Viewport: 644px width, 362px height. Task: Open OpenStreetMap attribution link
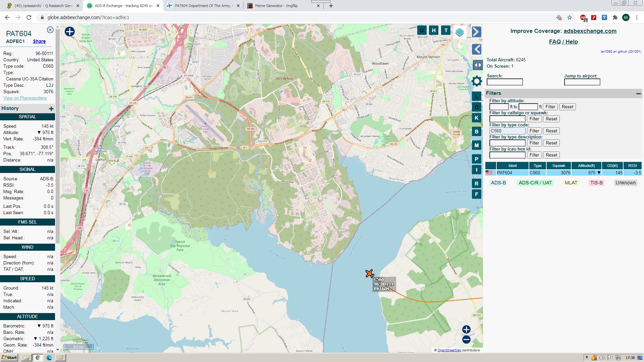click(x=449, y=350)
